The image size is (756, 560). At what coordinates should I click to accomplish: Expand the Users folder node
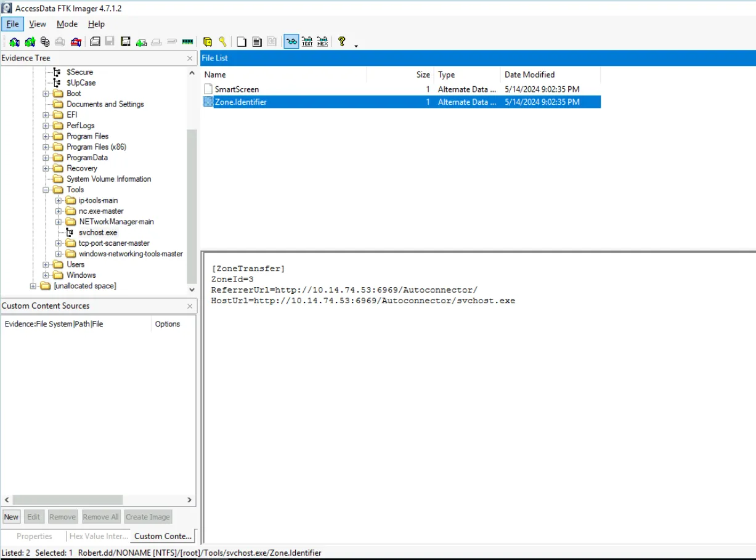46,265
